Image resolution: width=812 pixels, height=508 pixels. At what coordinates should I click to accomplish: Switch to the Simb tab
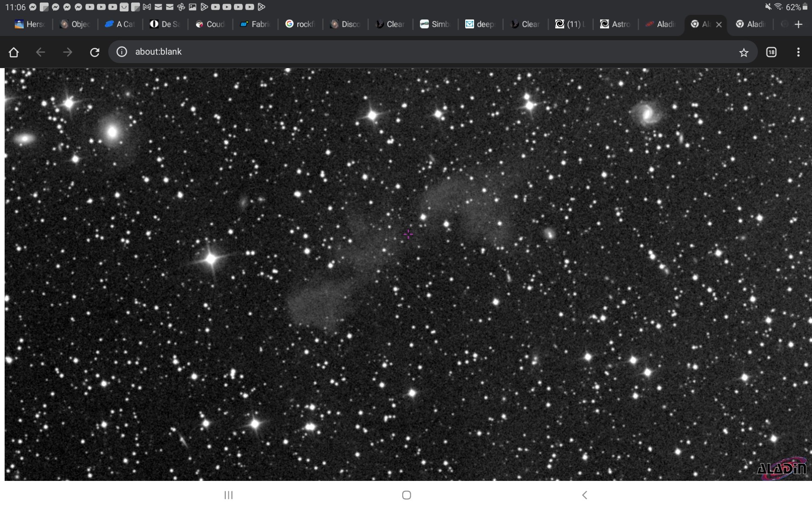(x=436, y=25)
